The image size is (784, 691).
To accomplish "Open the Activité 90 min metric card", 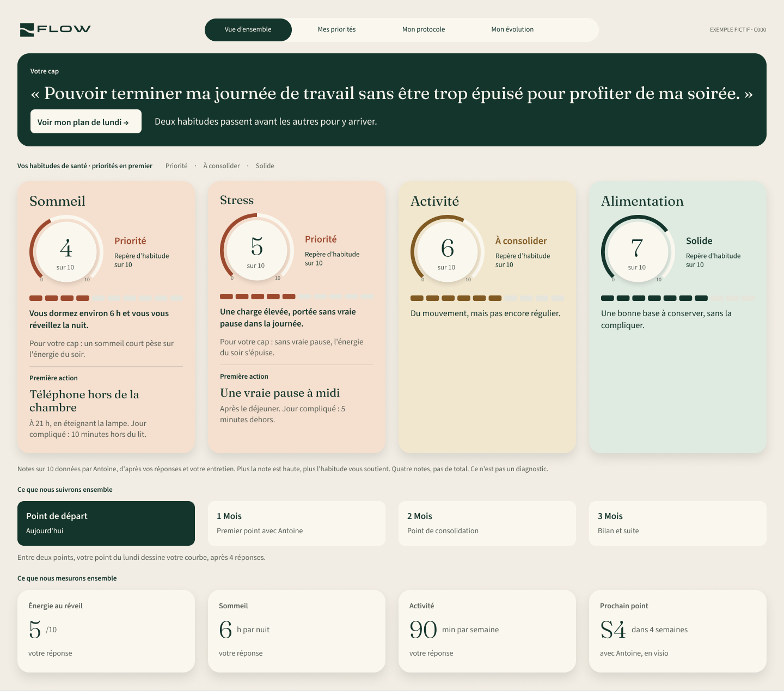I will pos(487,631).
